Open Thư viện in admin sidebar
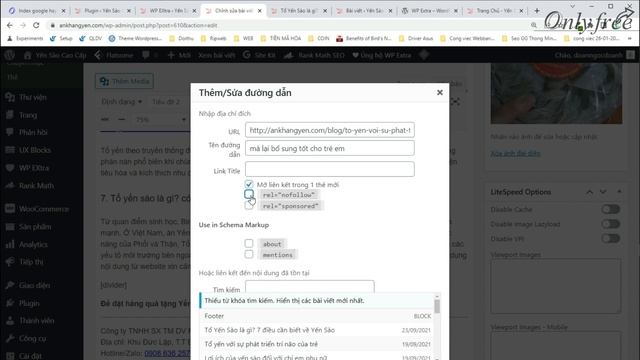 point(33,97)
